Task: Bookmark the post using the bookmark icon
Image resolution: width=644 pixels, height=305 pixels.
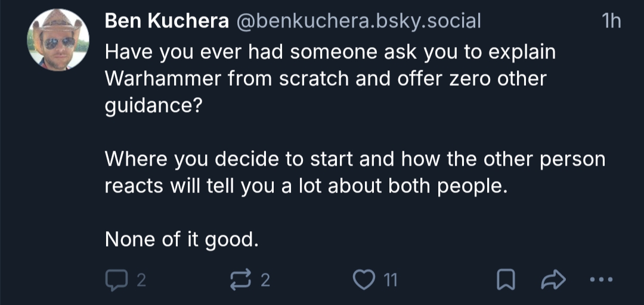Action: pyautogui.click(x=506, y=279)
